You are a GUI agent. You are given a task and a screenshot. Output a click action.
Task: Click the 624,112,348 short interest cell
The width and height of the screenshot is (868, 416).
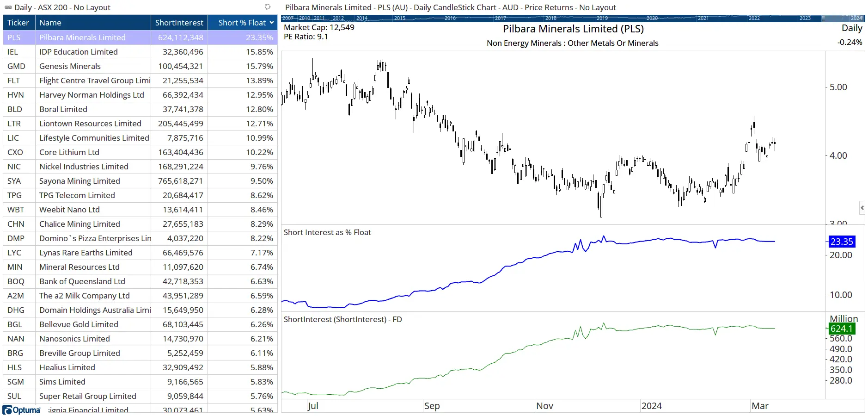click(179, 37)
